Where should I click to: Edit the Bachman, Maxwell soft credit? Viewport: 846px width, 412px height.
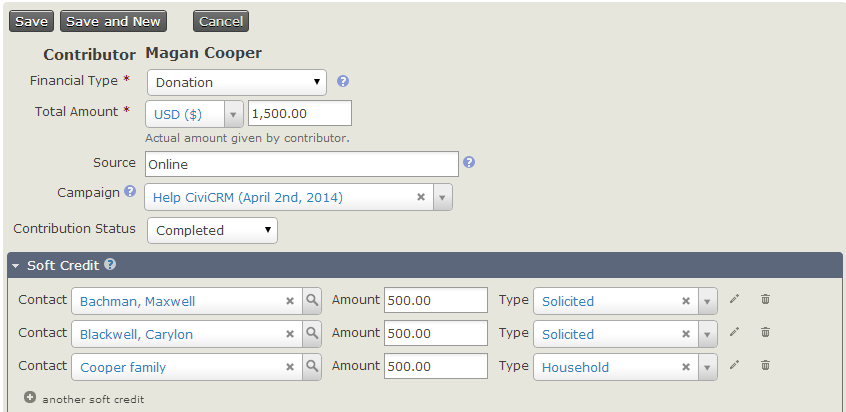[735, 299]
